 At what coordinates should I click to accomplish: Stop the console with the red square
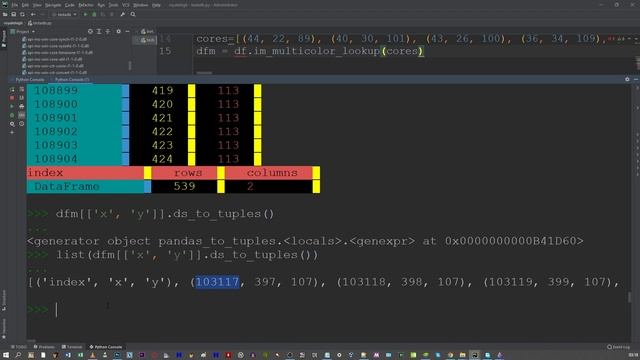tap(12, 98)
